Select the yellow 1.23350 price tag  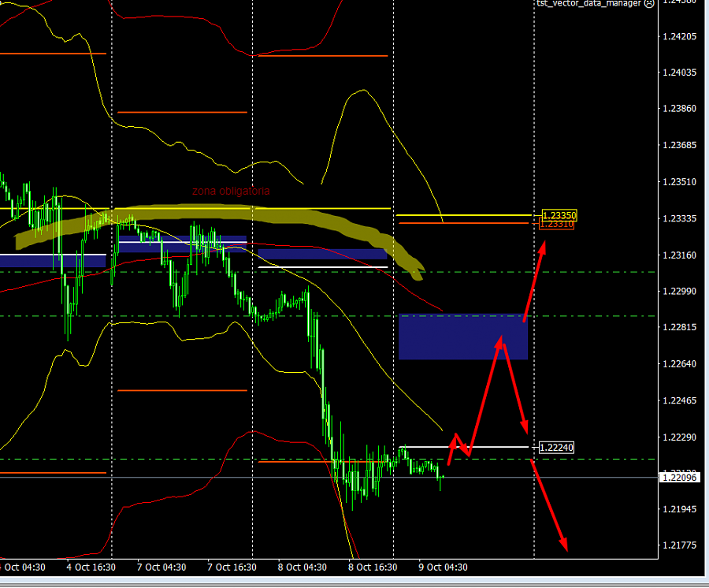559,215
